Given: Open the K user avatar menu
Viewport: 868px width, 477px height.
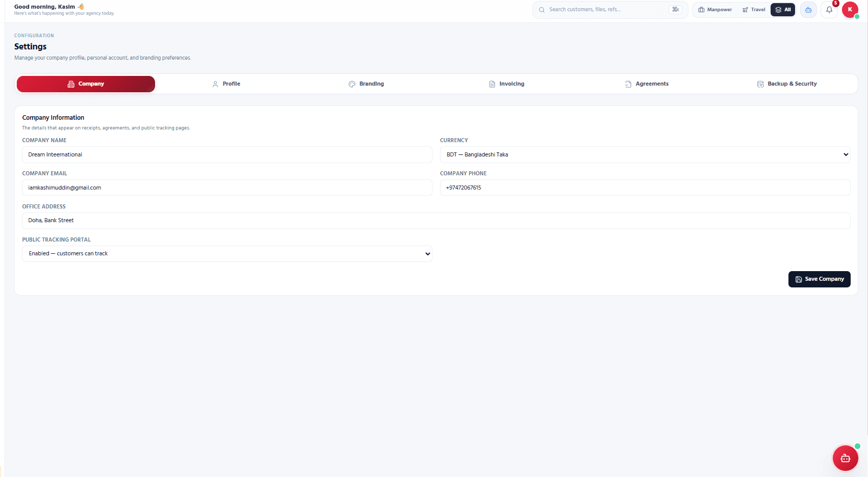Looking at the screenshot, I should point(850,10).
